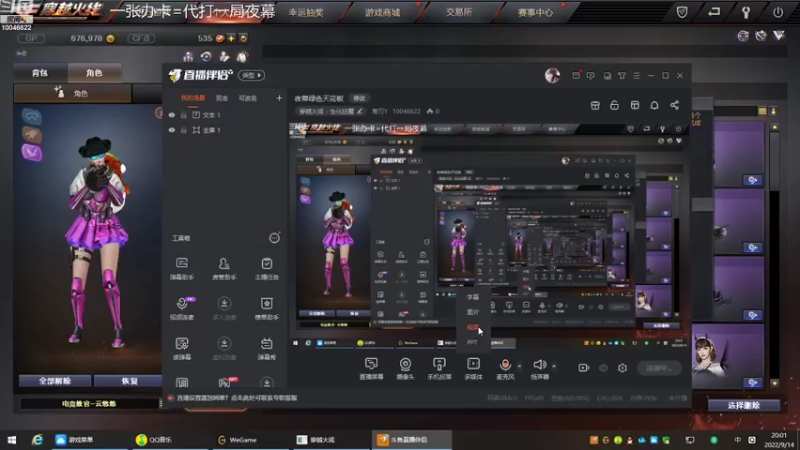Toggle the preview eye icon in bottom toolbar
This screenshot has width=800, height=450.
click(603, 368)
